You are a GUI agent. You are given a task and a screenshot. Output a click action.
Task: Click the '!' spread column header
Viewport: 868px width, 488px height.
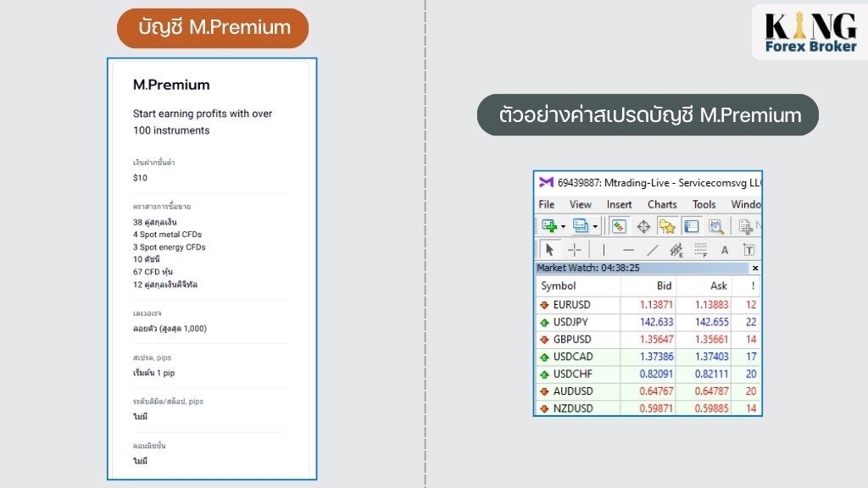[746, 286]
